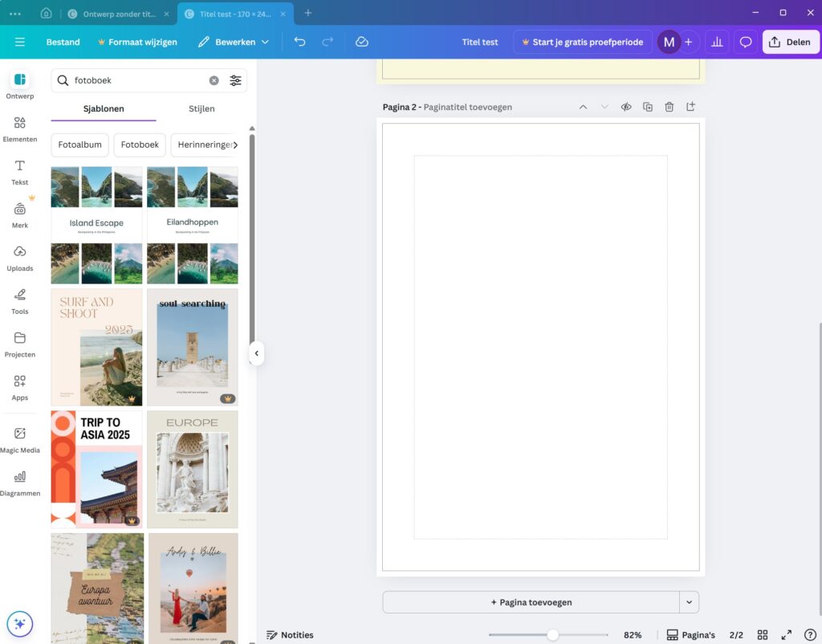Open the Bestand menu
Viewport: 822px width, 644px height.
point(63,42)
